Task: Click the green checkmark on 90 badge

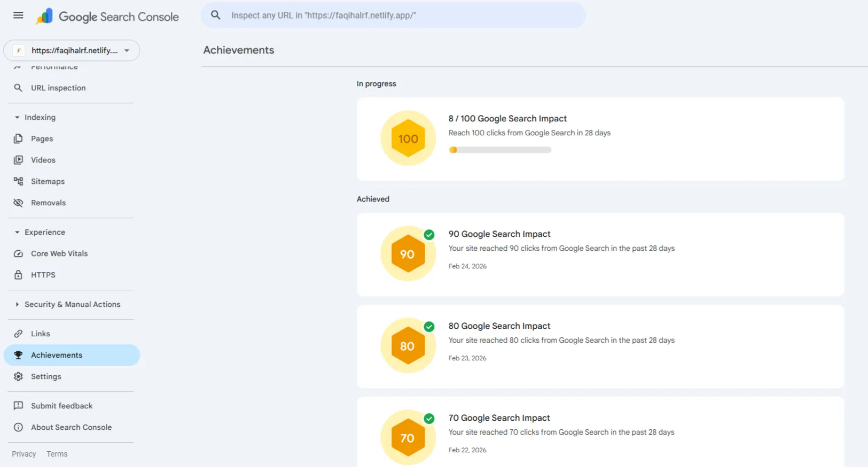Action: (429, 235)
